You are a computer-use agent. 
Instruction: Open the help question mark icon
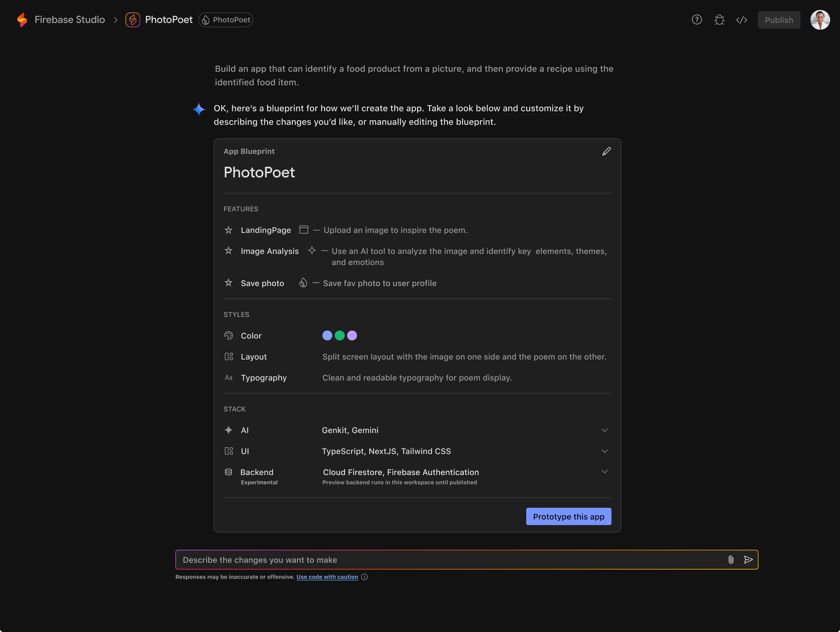click(x=697, y=20)
